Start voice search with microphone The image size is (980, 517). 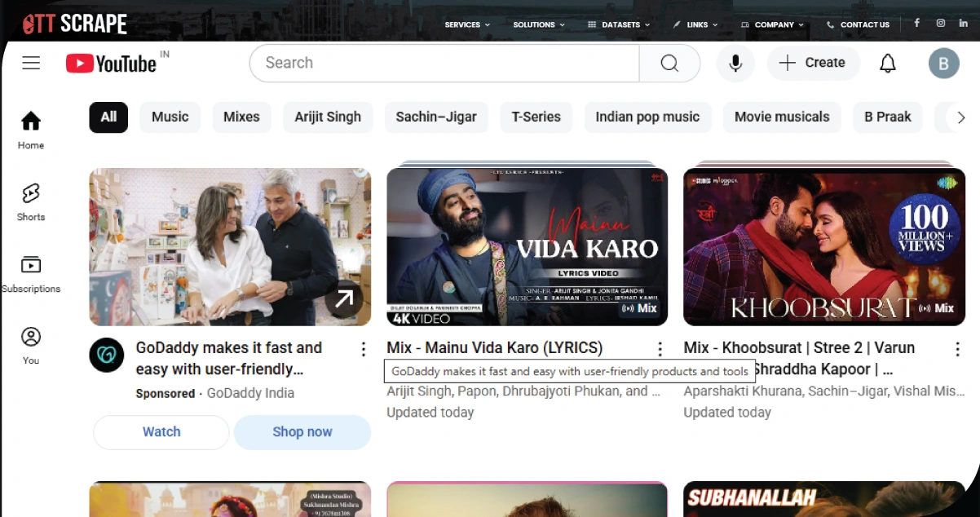pyautogui.click(x=735, y=63)
